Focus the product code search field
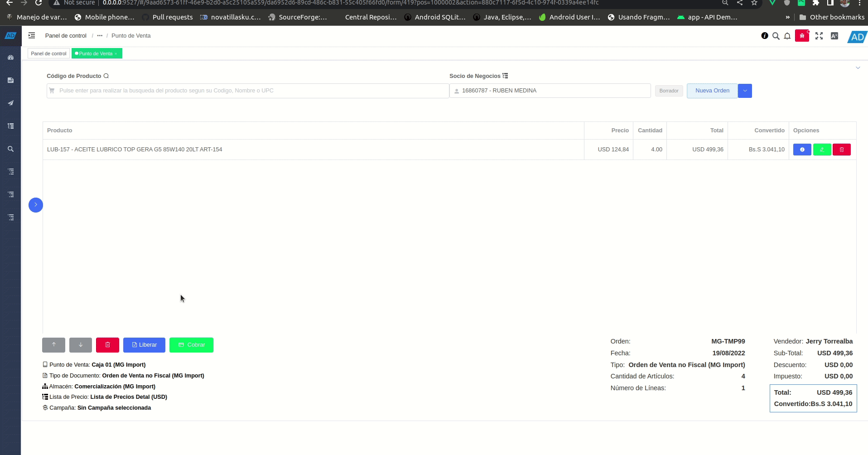The height and width of the screenshot is (455, 868). [x=248, y=91]
